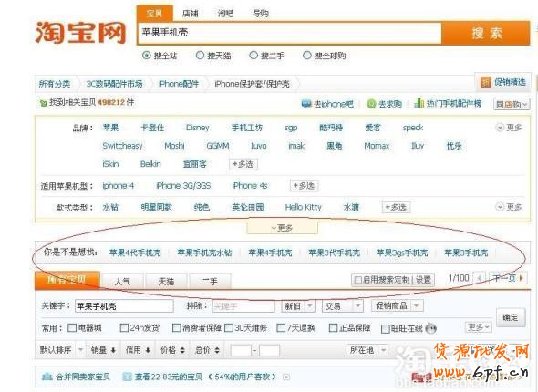Click the 排除 exclude keyword field
Screen dimensions: 538x392
[x=243, y=306]
